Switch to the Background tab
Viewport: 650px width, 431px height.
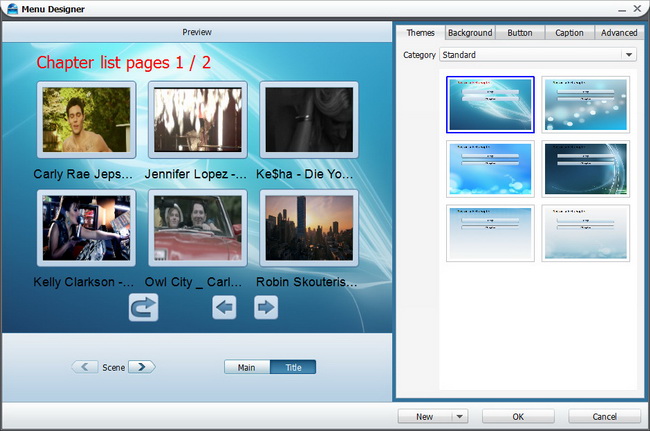coord(470,33)
